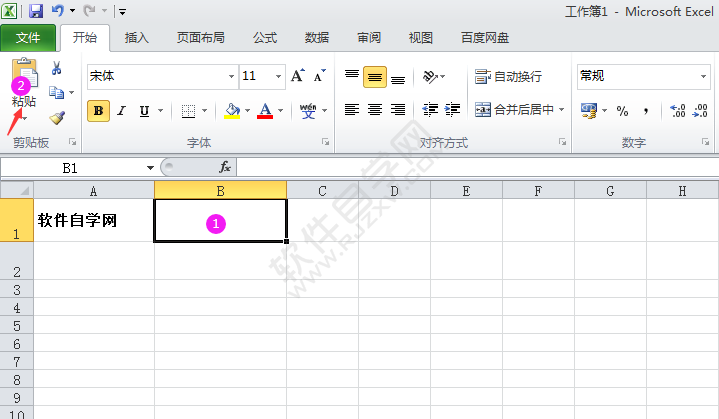The width and height of the screenshot is (719, 419).
Task: Click the Copy icon in clipboard group
Action: pos(56,93)
